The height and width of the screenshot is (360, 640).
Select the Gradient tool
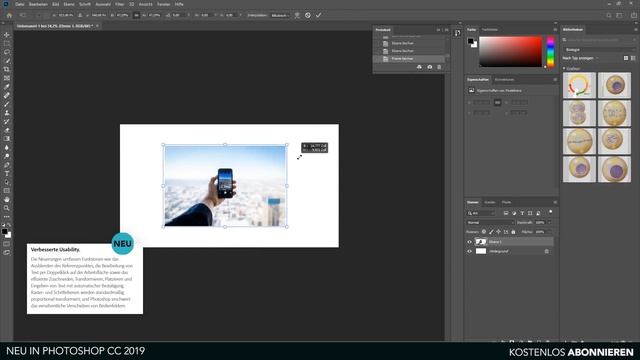point(7,139)
